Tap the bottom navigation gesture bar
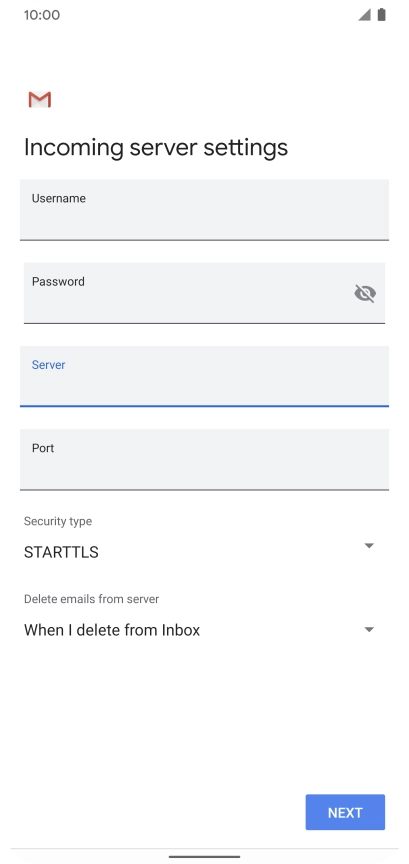Screen dimensions: 409x864 coord(204,857)
